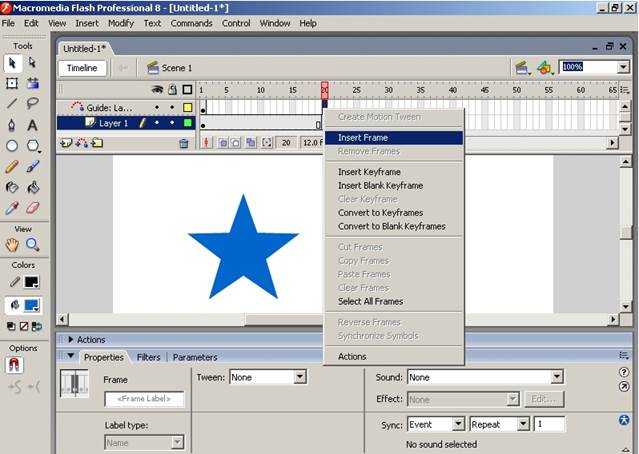This screenshot has height=454, width=639.
Task: Open the zoom percentage dropdown
Action: (623, 67)
